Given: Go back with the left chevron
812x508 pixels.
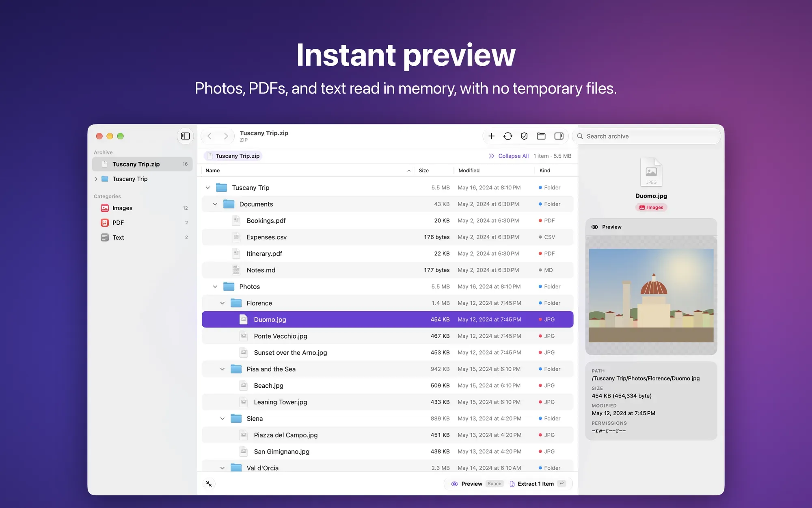Looking at the screenshot, I should pos(209,136).
